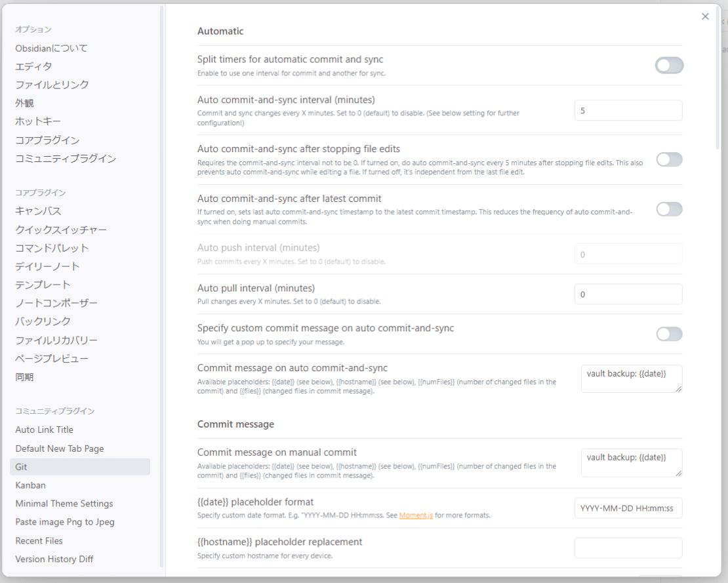
Task: Focus the Auto pull interval input
Action: point(628,294)
